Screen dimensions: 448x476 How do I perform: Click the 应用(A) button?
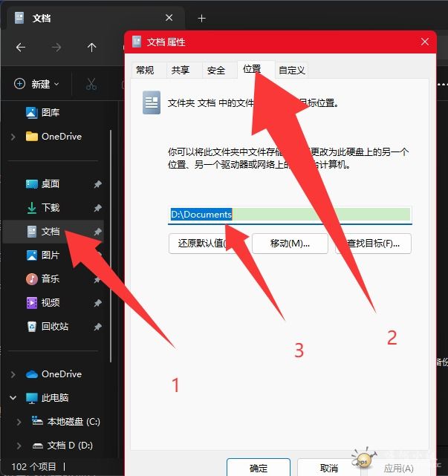click(398, 468)
